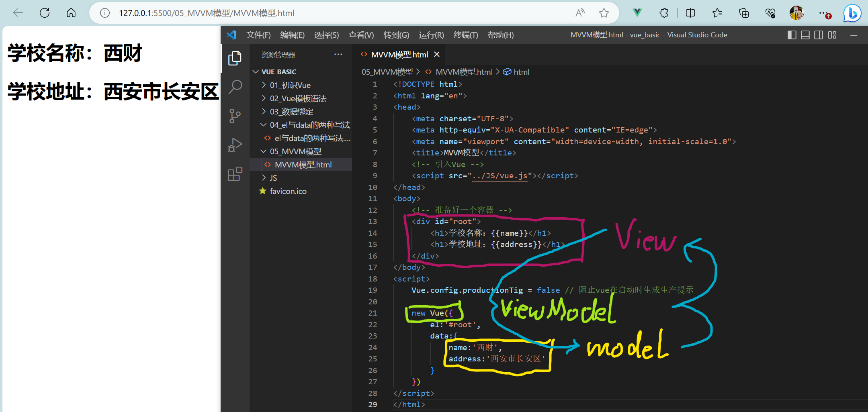Open browser essentials heart icon
This screenshot has height=412, width=868.
[770, 13]
